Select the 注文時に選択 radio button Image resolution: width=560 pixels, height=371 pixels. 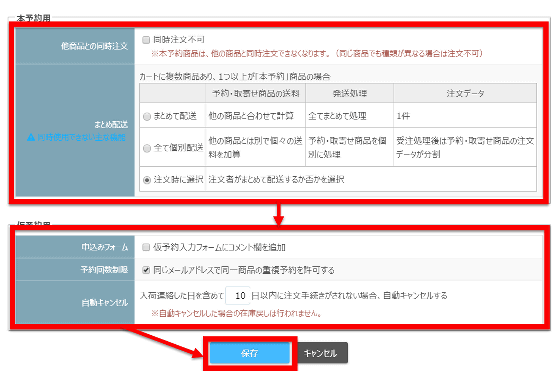[147, 180]
